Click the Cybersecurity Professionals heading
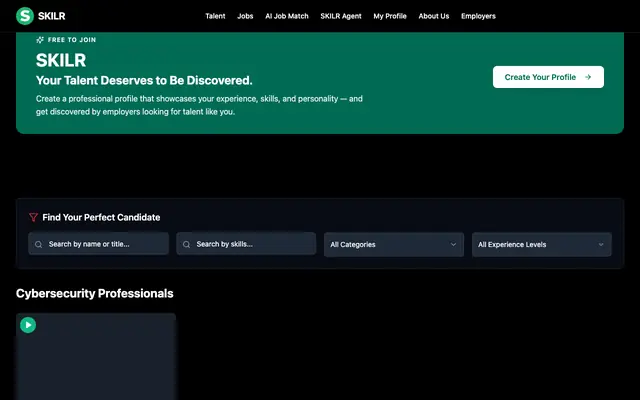 tap(95, 293)
